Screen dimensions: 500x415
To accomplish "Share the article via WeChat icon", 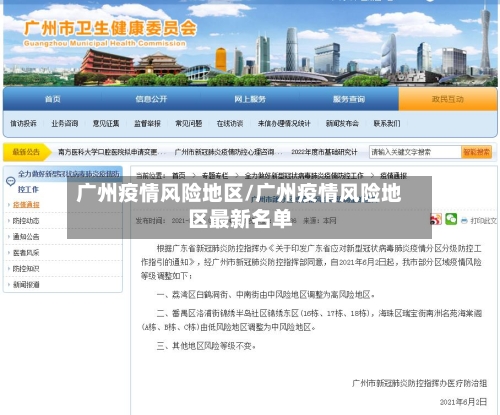I will click(x=451, y=219).
